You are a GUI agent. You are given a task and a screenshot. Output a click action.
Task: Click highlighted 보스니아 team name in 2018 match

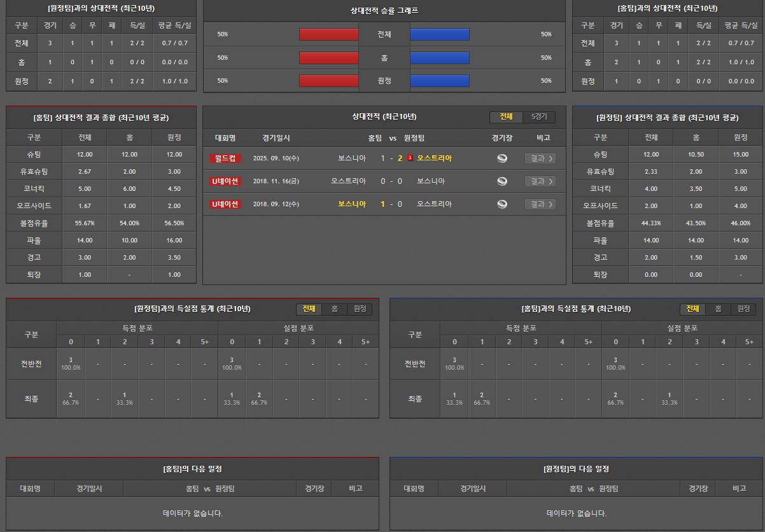(351, 204)
